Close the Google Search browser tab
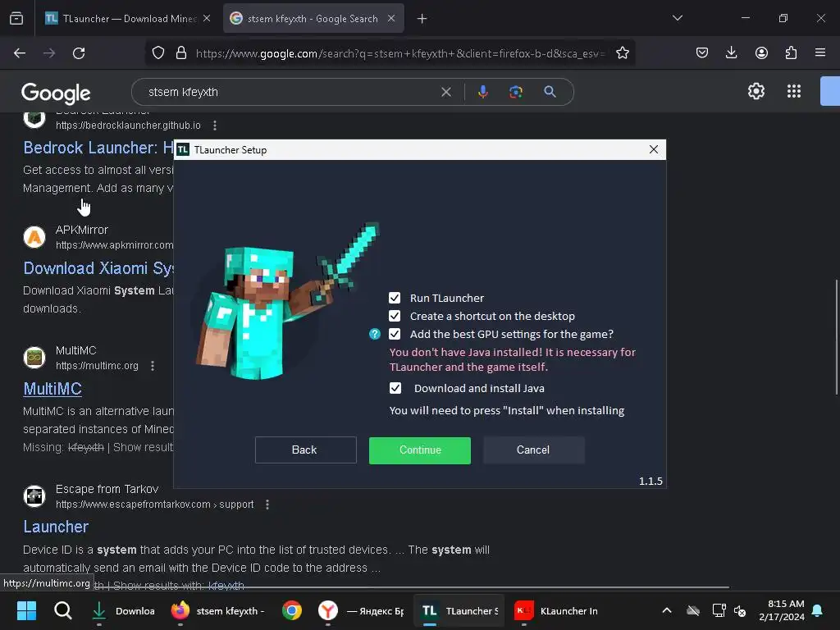The image size is (840, 630). pyautogui.click(x=391, y=18)
